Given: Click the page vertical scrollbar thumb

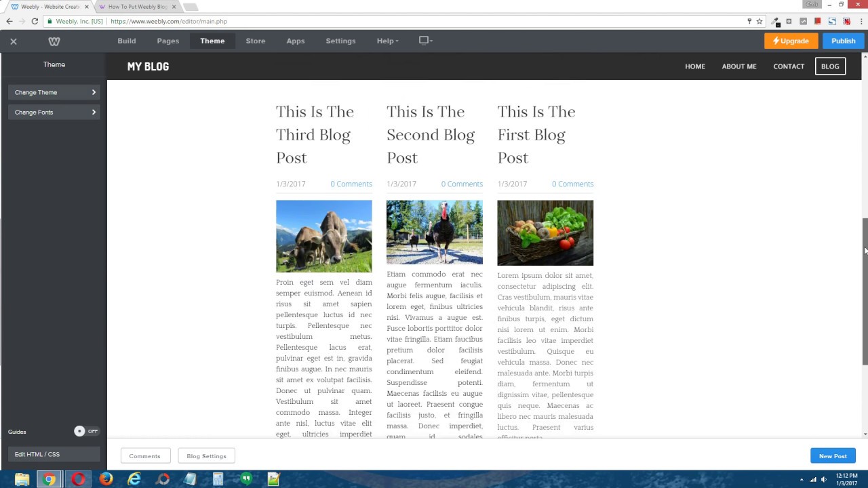Looking at the screenshot, I should point(865,292).
